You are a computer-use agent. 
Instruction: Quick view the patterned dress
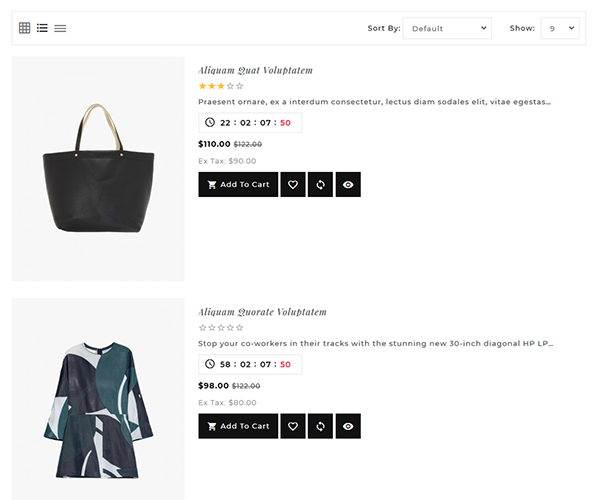pos(348,426)
